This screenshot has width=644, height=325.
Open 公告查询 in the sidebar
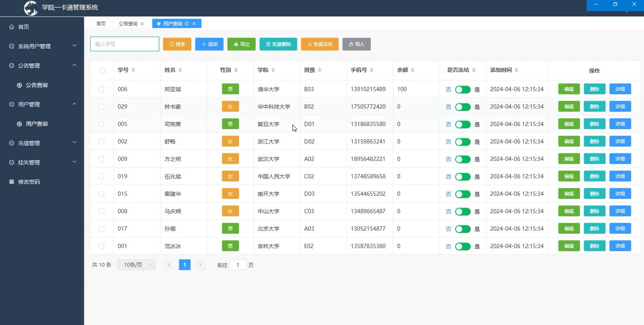pyautogui.click(x=42, y=85)
